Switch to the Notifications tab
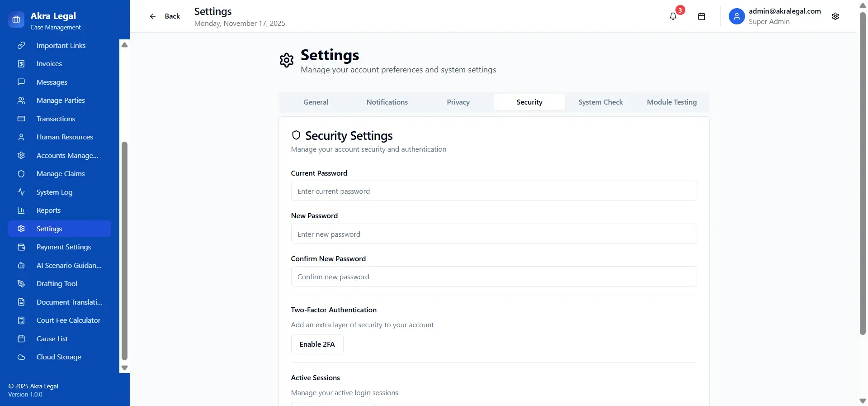The width and height of the screenshot is (868, 406). click(x=387, y=102)
